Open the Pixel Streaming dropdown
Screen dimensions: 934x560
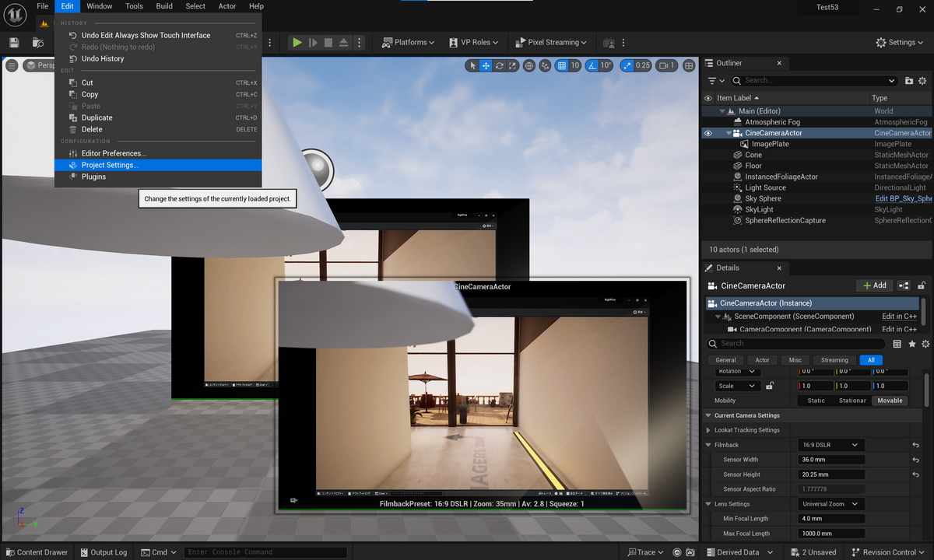point(551,42)
